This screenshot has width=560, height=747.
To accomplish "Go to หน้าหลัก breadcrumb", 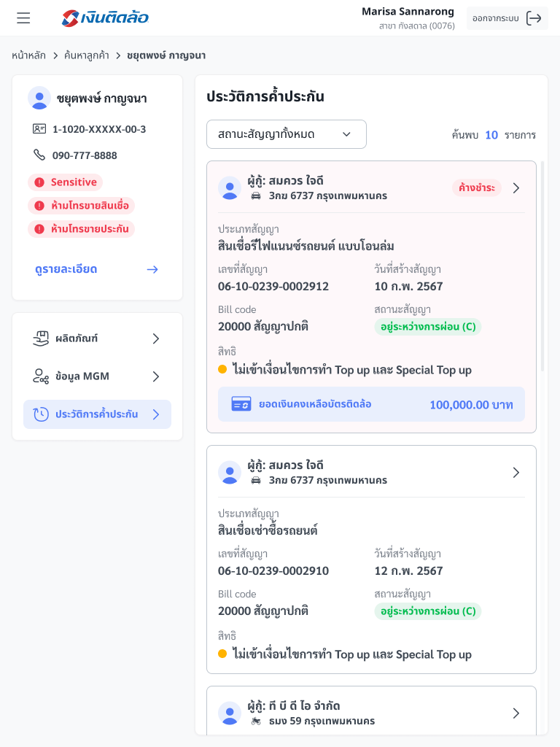I will pyautogui.click(x=28, y=55).
